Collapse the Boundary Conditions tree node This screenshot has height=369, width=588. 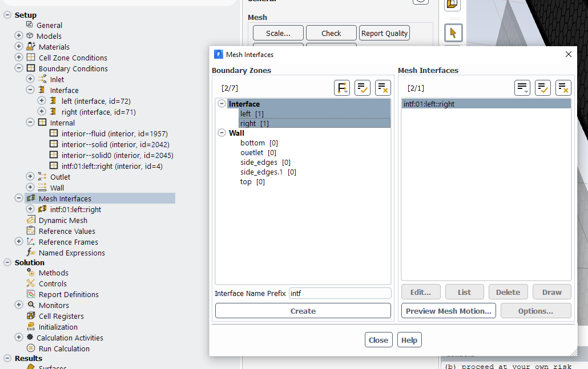click(x=19, y=68)
